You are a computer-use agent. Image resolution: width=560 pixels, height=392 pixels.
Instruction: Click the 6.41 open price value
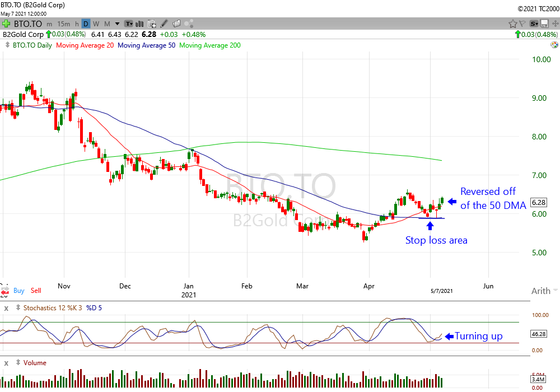[97, 35]
